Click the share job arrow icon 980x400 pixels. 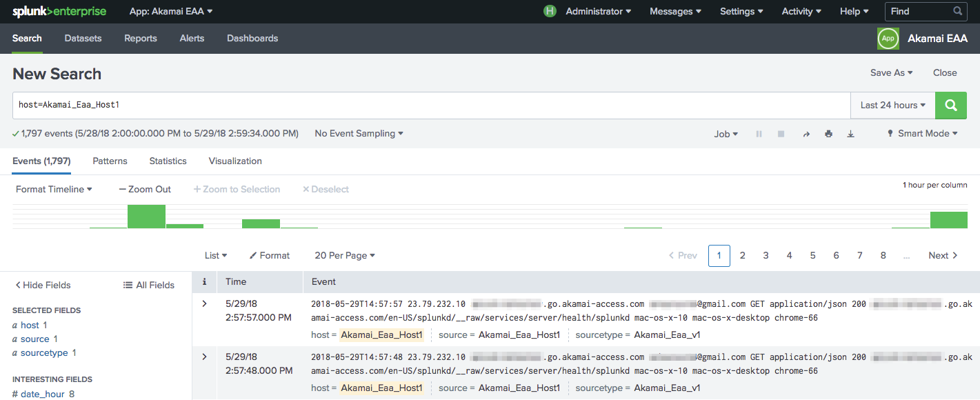(806, 134)
